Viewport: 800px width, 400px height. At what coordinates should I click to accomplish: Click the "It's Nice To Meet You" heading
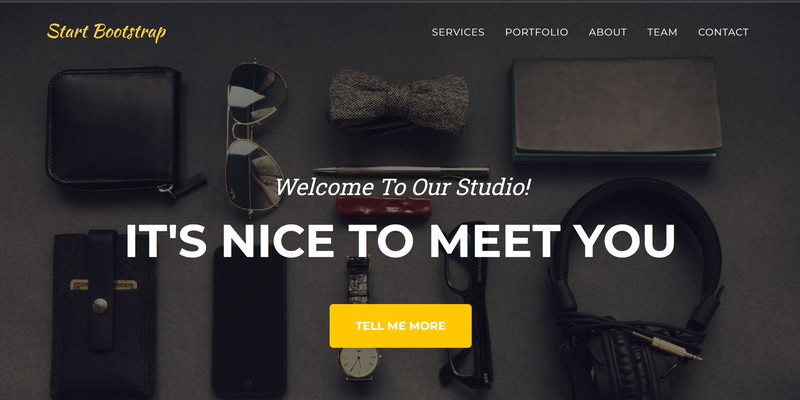pos(401,241)
